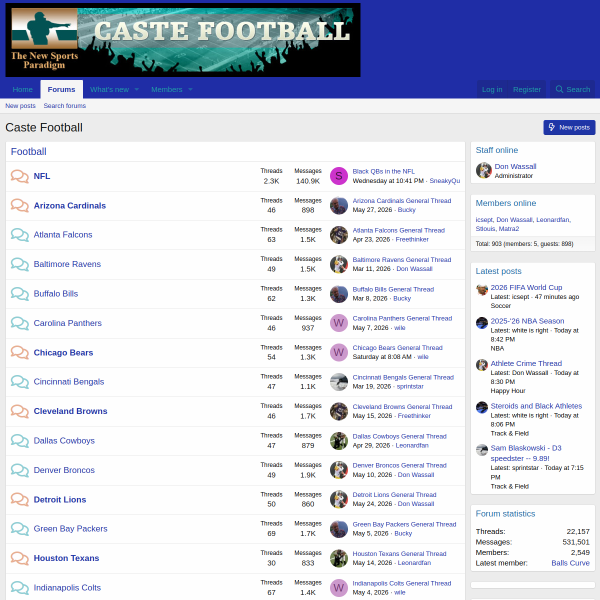Click the Register button

(527, 90)
